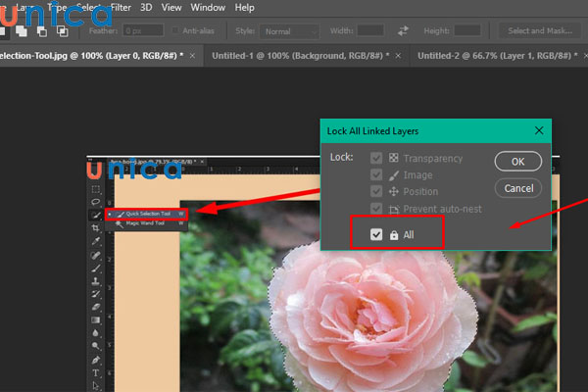
Task: Select the Rectangular Marquee tool
Action: (x=95, y=188)
